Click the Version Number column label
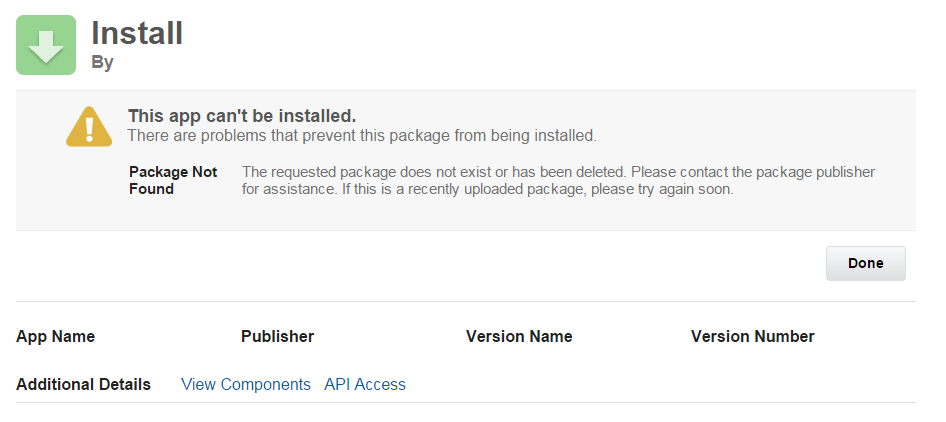The height and width of the screenshot is (422, 946). 752,336
